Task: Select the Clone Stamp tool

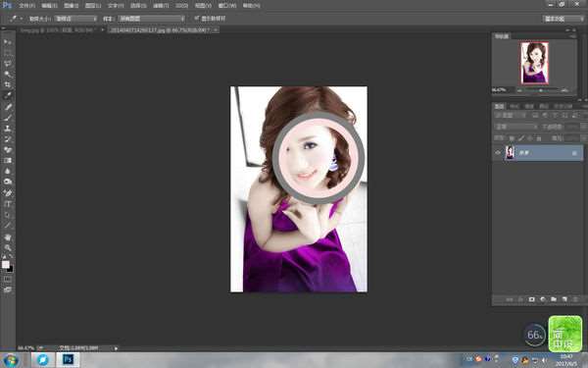Action: (8, 129)
